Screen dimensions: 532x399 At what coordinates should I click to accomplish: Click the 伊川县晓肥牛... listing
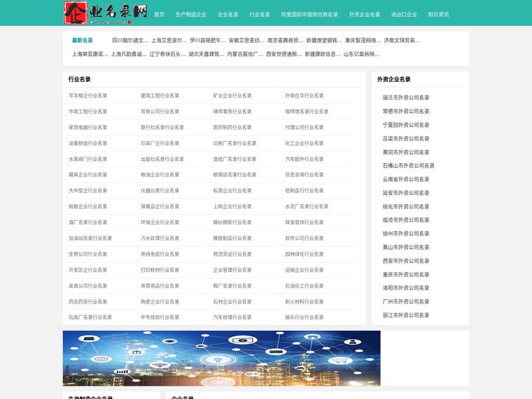pyautogui.click(x=208, y=41)
